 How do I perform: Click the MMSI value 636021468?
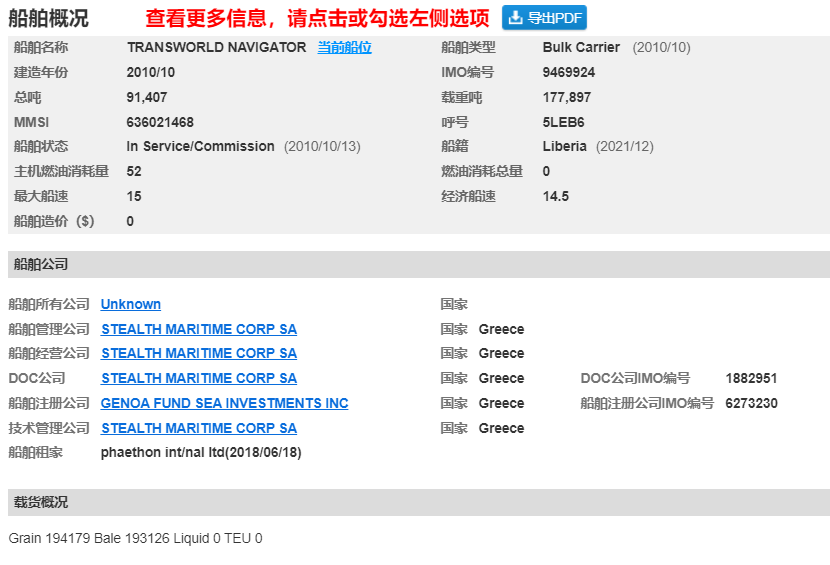[x=160, y=122]
